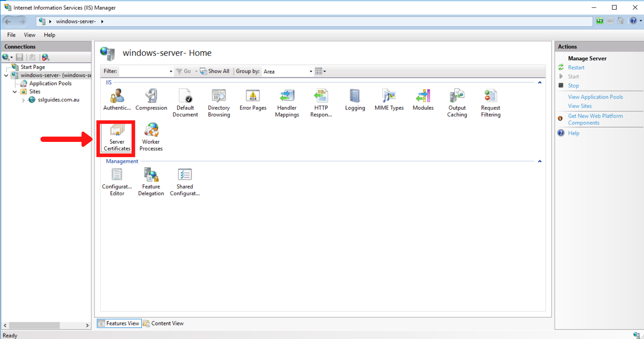Click the Restart link under Manage Server

575,67
